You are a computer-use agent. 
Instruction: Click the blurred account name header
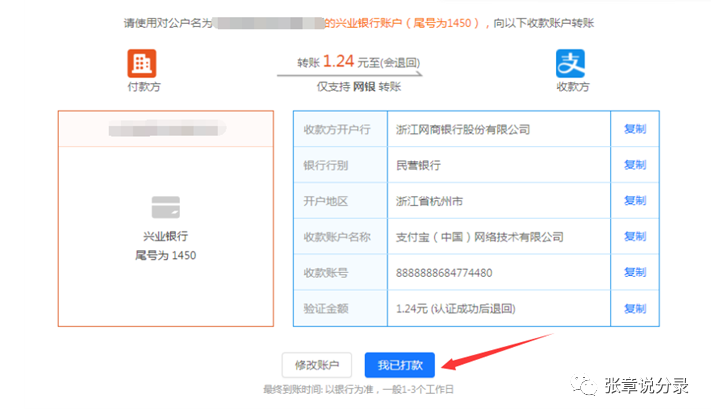164,129
